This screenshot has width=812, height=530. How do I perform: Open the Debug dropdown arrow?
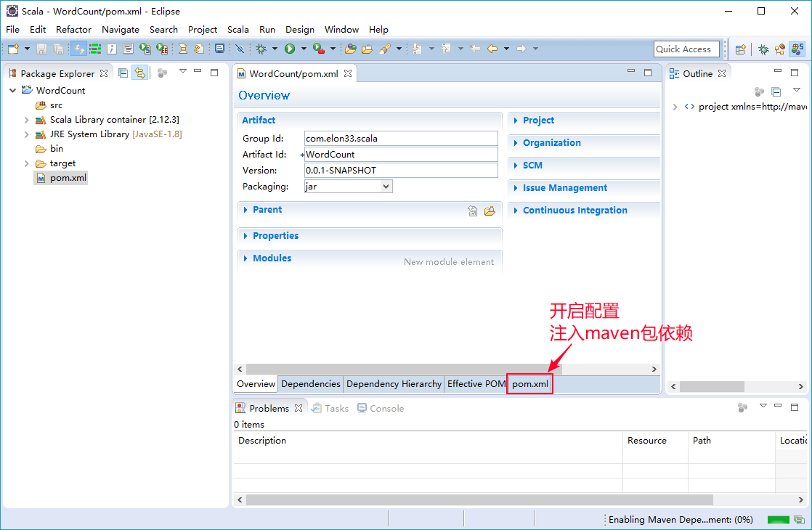coord(275,49)
